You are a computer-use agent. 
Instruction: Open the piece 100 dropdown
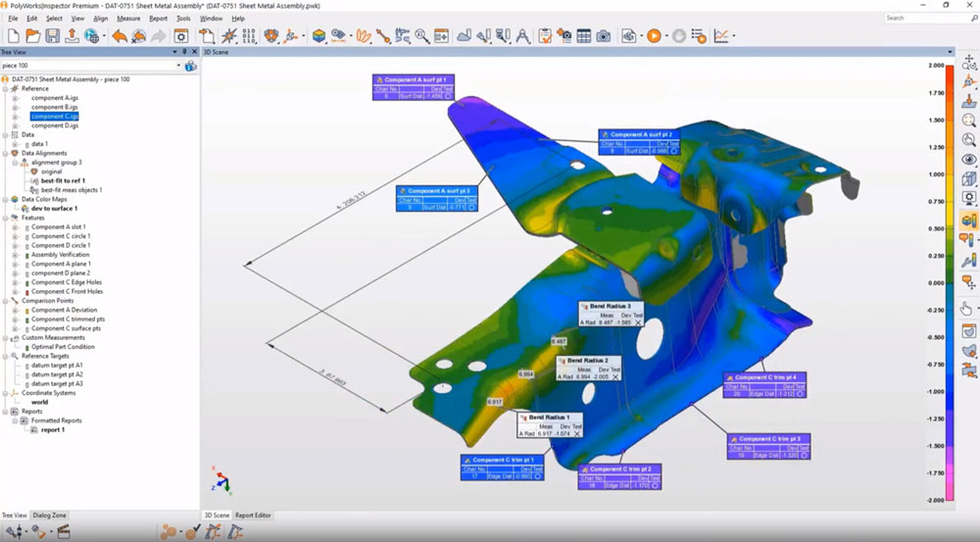pos(178,66)
